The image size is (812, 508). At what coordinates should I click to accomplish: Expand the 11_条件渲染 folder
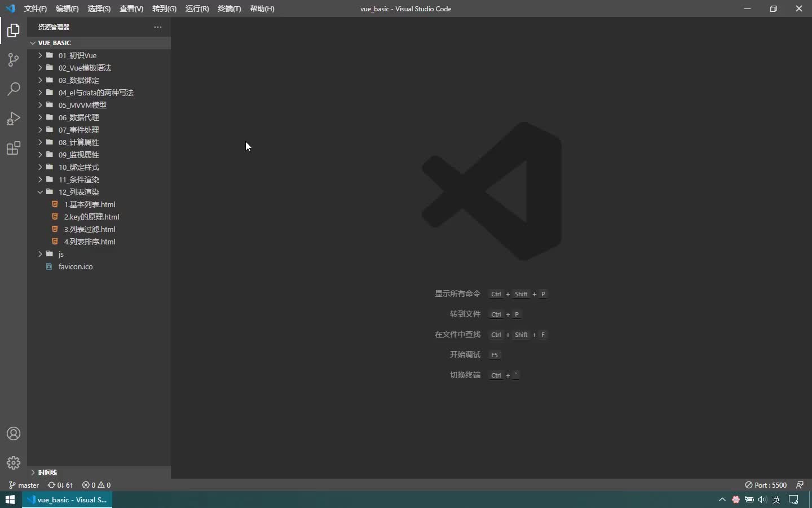click(x=99, y=179)
